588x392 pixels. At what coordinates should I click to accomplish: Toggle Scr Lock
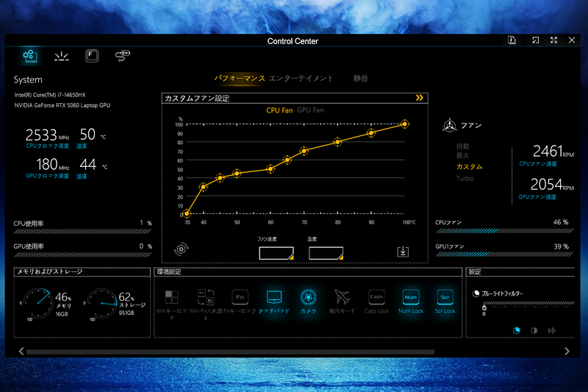tap(445, 302)
